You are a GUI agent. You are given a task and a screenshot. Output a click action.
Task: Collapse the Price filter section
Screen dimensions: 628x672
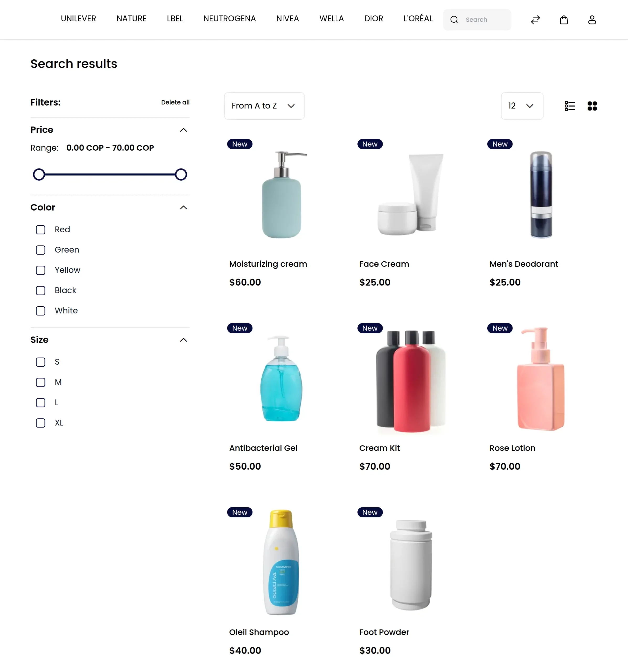183,130
